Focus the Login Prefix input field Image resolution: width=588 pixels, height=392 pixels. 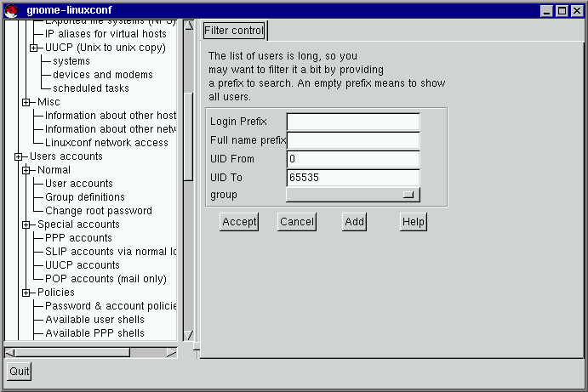coord(353,122)
